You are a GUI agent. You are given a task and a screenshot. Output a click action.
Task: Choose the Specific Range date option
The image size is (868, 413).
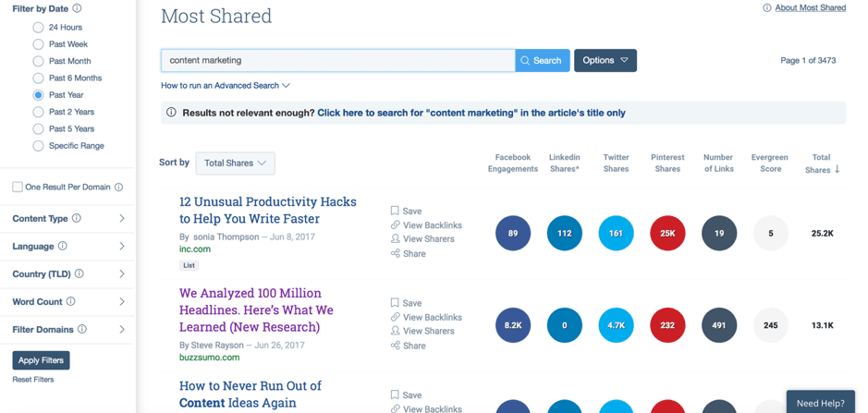(x=38, y=146)
